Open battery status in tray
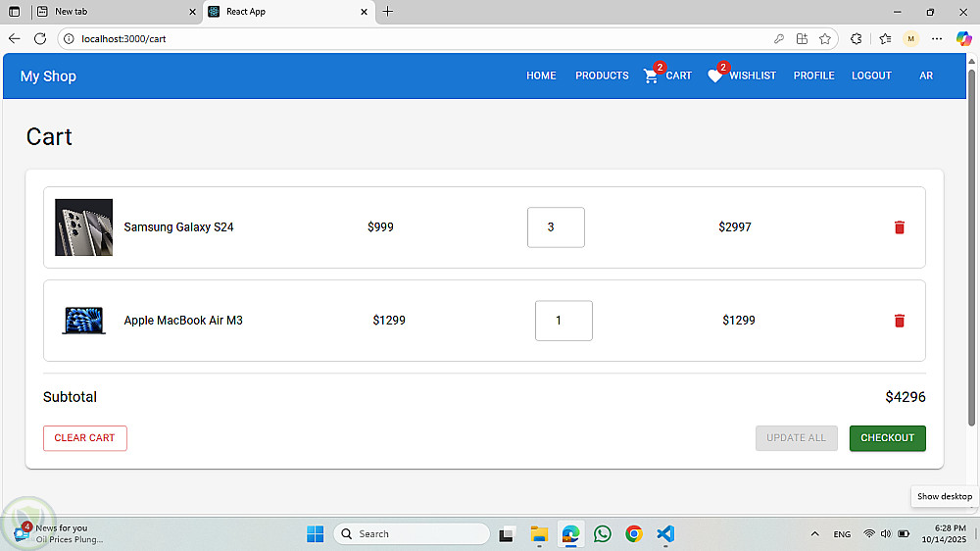The image size is (980, 551). 904,534
